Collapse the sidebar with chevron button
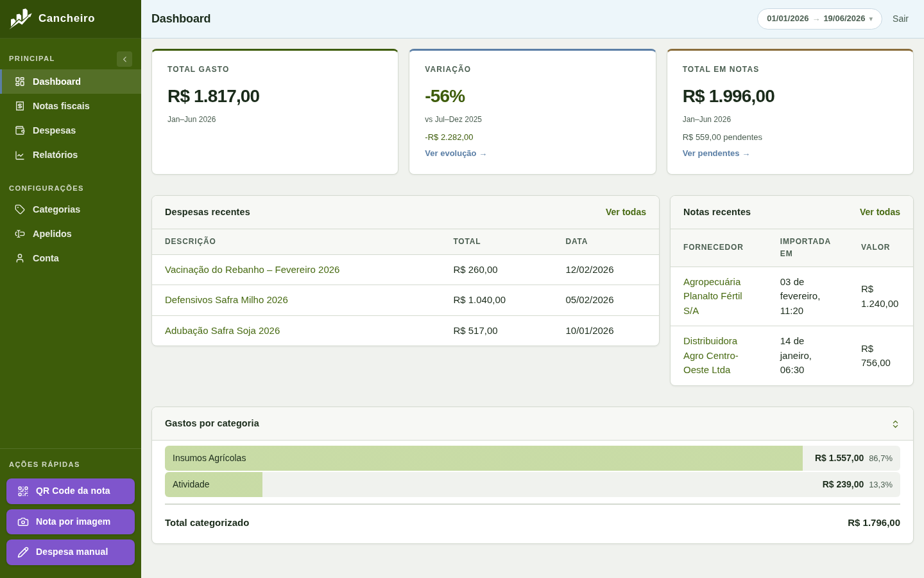The image size is (924, 578). (124, 59)
